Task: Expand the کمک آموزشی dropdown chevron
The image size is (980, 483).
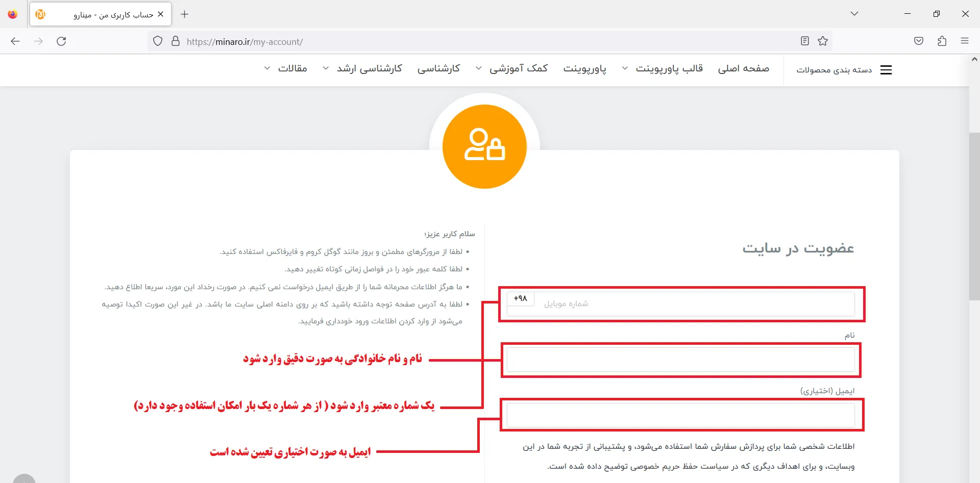Action: pos(478,68)
